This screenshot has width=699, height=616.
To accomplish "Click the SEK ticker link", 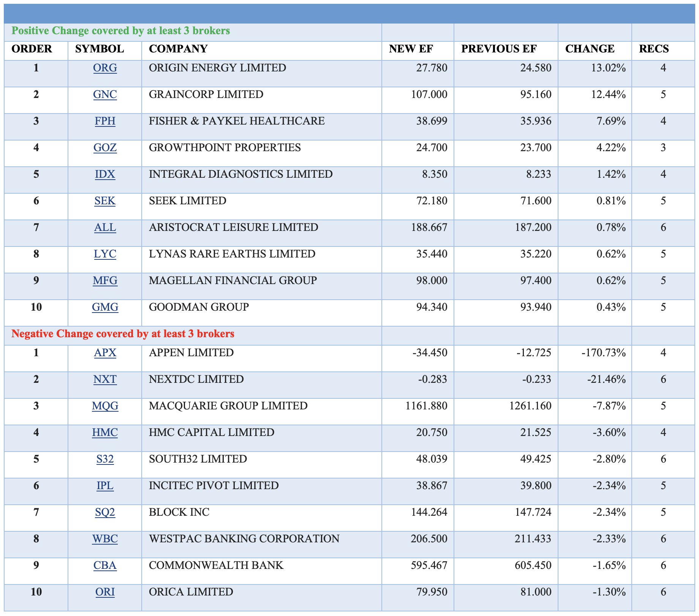I will 105,201.
